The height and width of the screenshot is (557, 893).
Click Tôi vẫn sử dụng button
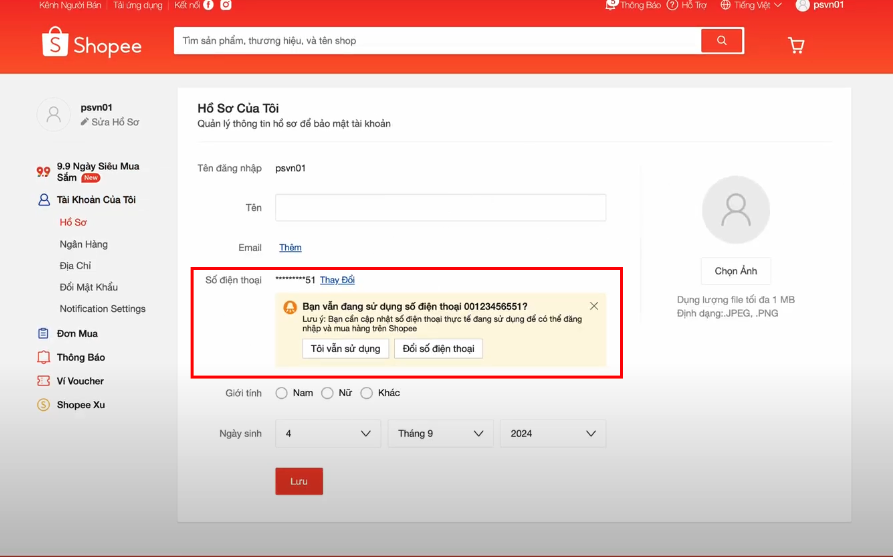[345, 349]
